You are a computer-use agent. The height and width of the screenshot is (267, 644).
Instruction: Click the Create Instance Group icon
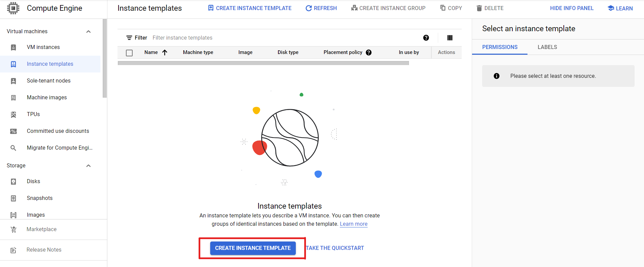[354, 8]
